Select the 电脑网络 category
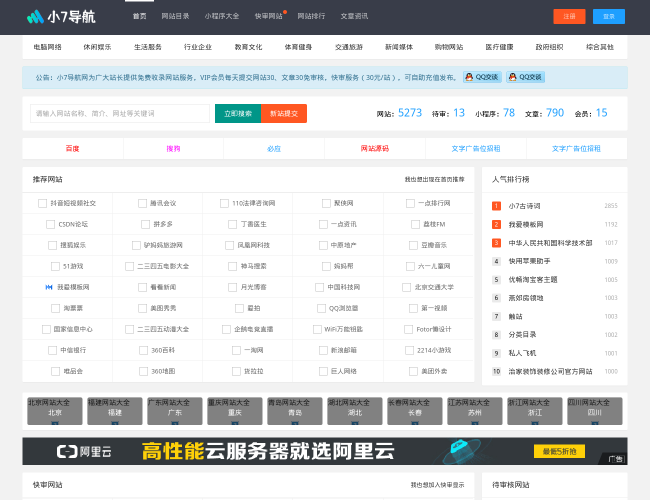This screenshot has height=500, width=650. tap(48, 47)
